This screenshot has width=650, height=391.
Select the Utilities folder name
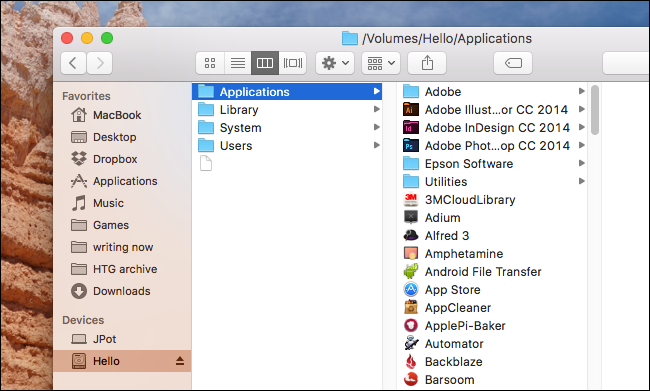[x=446, y=182]
